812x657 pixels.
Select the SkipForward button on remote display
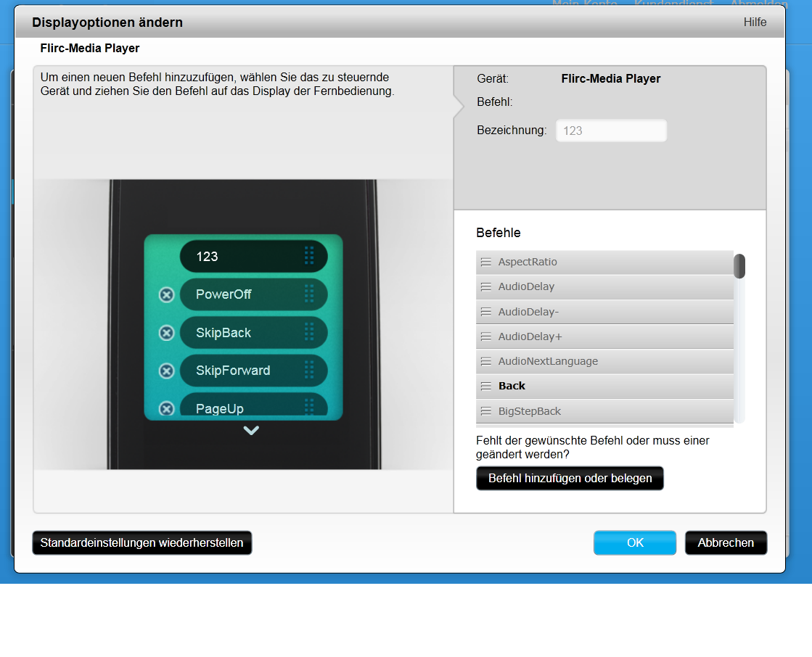click(254, 371)
